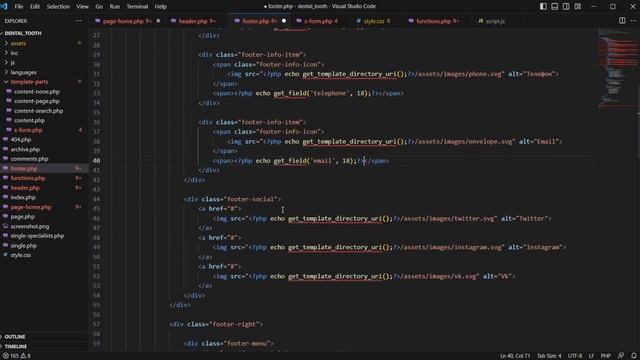Open the Run menu
The height and width of the screenshot is (360, 640).
tap(115, 7)
